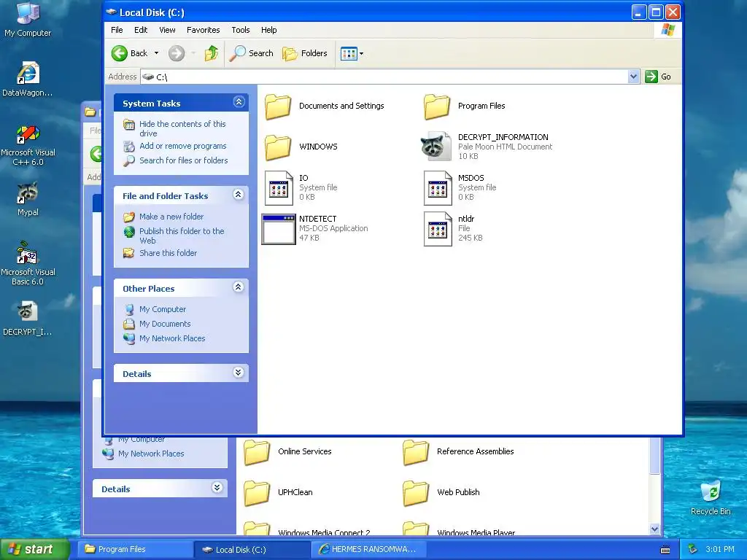The height and width of the screenshot is (560, 747).
Task: Select the Mypal browser desktop icon
Action: 28,199
